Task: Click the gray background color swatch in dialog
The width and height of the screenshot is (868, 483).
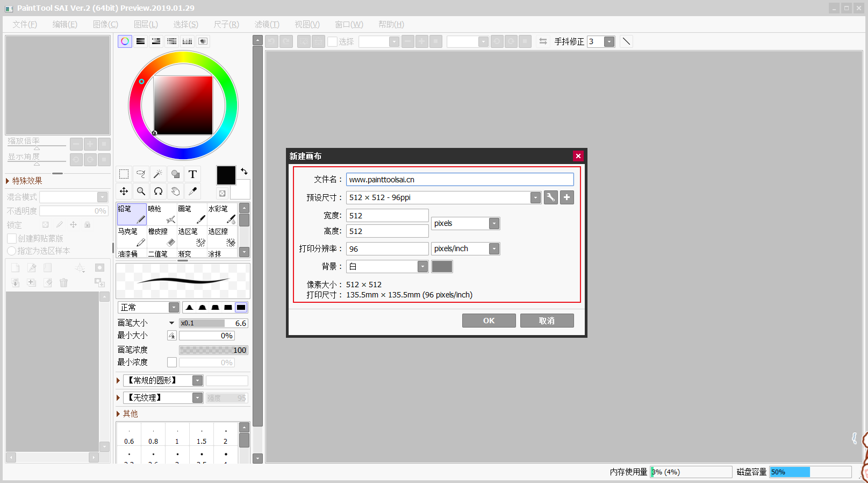Action: pos(442,266)
